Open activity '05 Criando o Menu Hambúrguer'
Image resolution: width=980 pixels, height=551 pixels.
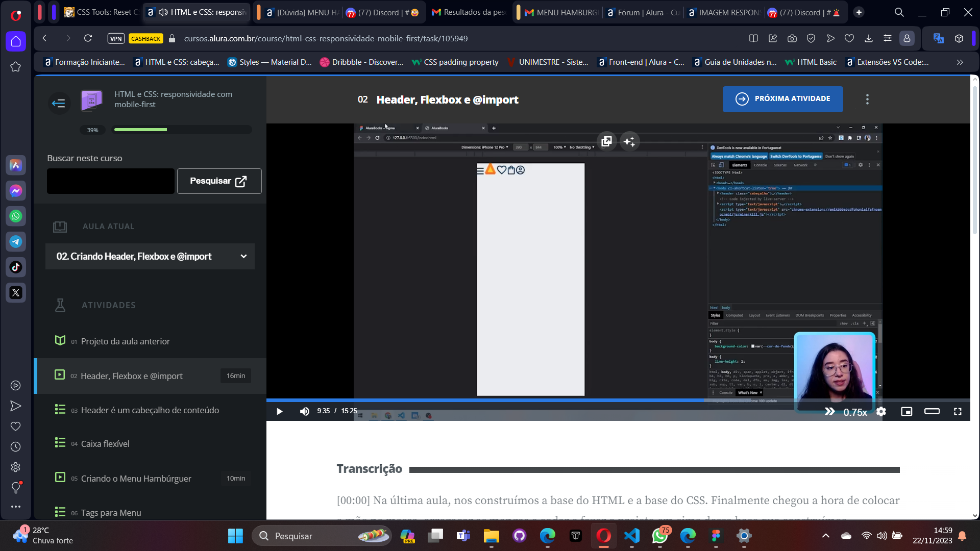tap(150, 478)
